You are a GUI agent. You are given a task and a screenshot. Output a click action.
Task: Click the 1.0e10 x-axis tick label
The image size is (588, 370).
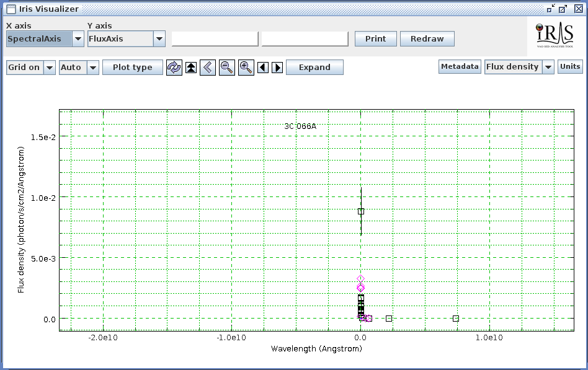(x=489, y=338)
